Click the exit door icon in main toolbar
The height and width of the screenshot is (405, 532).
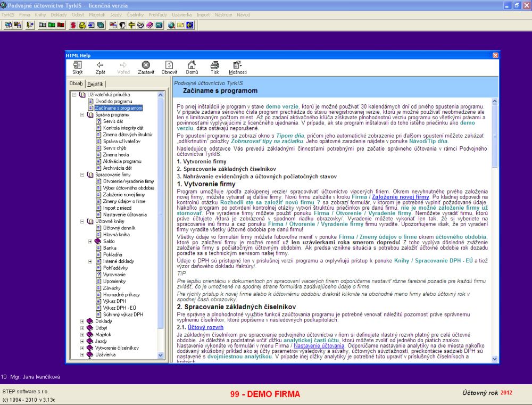pyautogui.click(x=30, y=25)
